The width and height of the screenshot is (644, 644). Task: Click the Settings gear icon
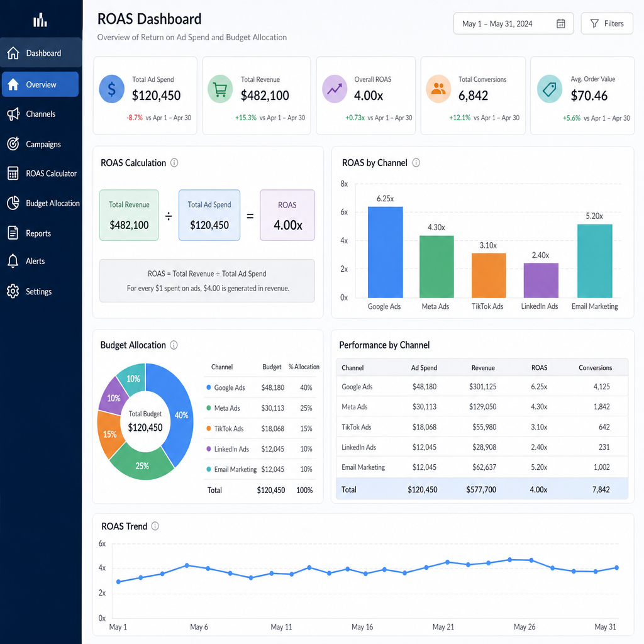[13, 291]
